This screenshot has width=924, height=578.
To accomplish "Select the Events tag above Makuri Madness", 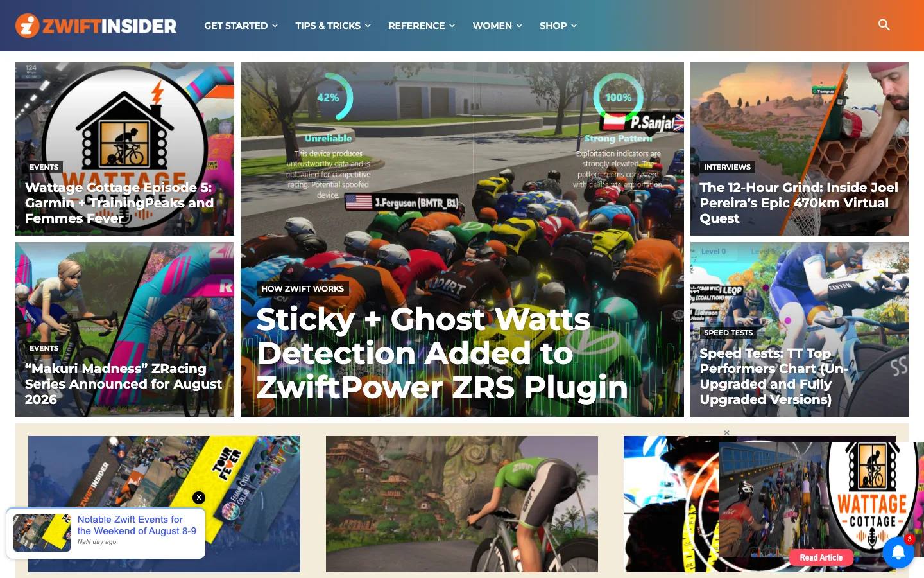I will (44, 348).
